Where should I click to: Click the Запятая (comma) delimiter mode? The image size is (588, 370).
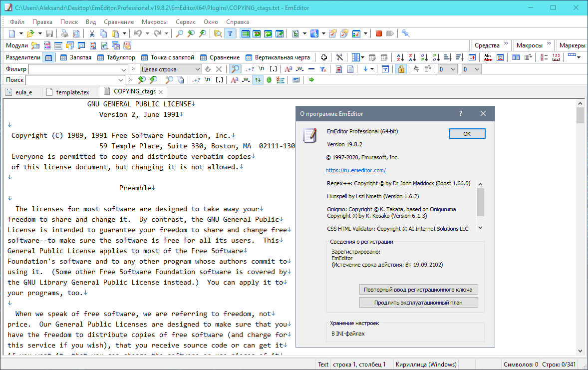76,57
